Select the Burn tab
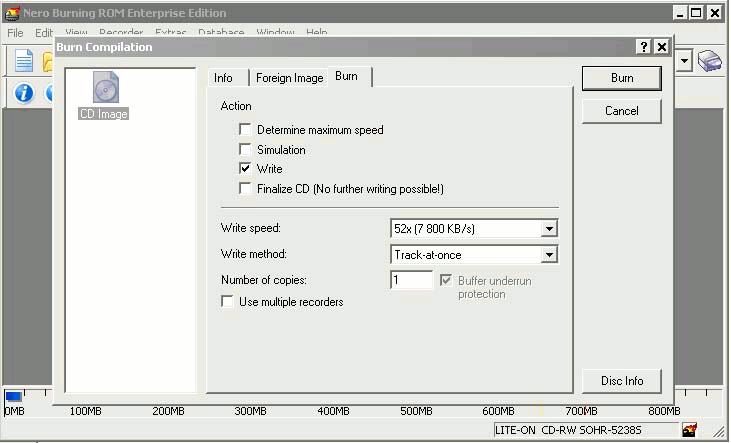 click(x=346, y=76)
